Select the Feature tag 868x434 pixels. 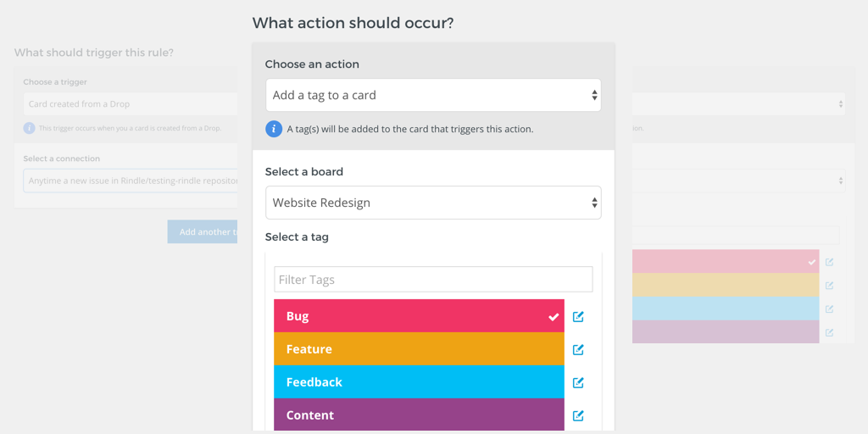419,349
